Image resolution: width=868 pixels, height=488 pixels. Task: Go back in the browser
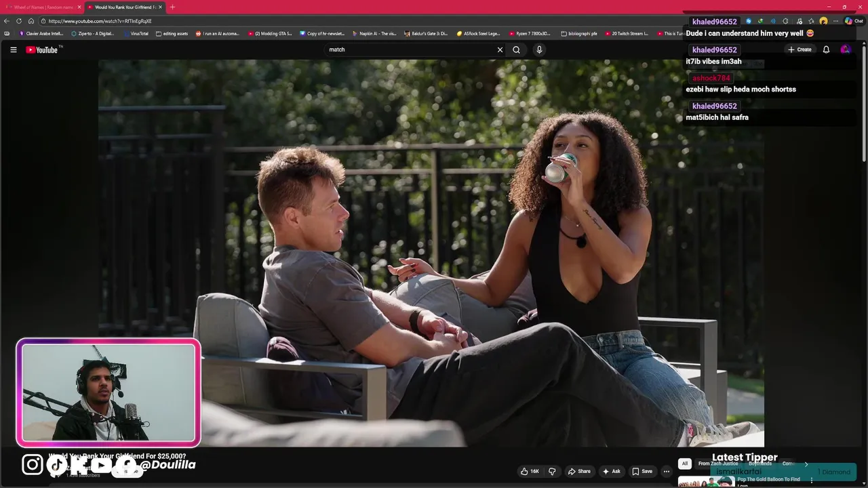(x=7, y=21)
